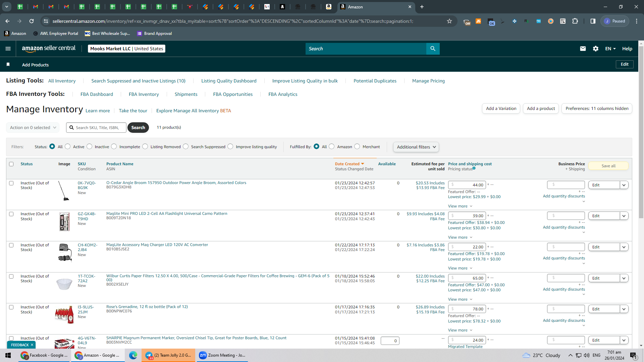This screenshot has width=644, height=362.
Task: Go back using the browser back arrow
Action: coord(7,21)
